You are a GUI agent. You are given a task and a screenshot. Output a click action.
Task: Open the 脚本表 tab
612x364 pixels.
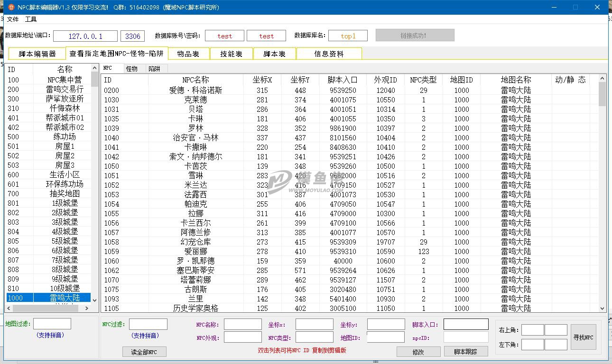[275, 54]
